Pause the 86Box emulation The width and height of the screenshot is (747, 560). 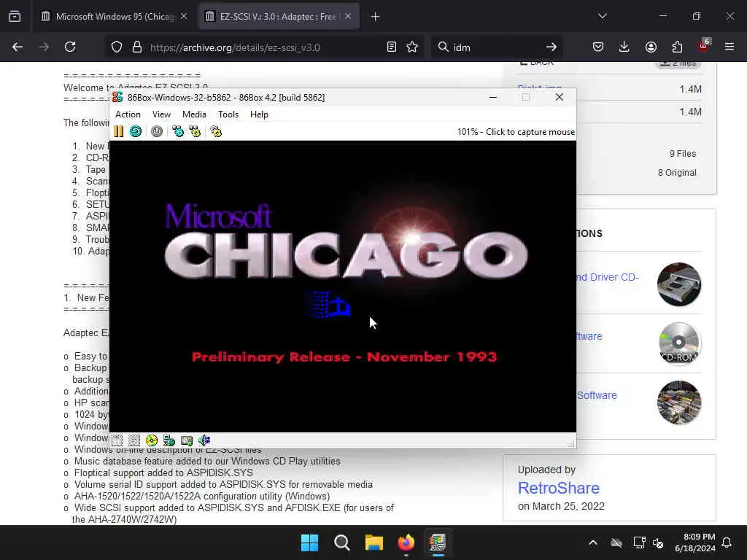pos(119,131)
